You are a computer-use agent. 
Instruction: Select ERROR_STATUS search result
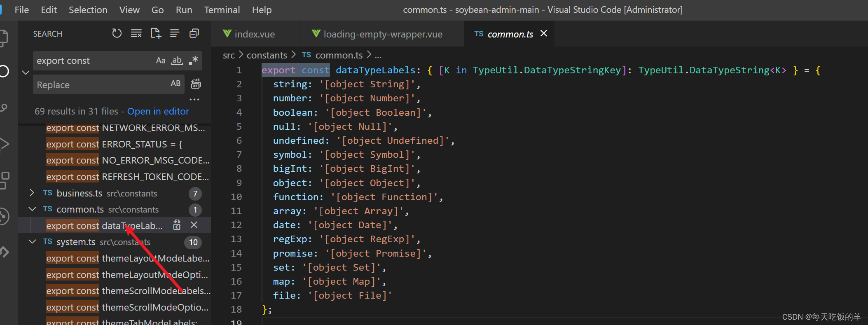click(x=114, y=144)
